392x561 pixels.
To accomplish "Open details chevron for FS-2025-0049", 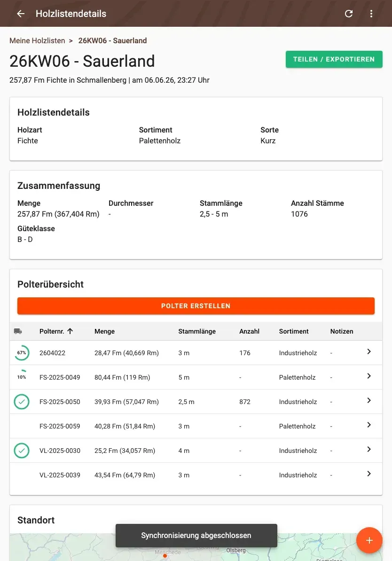I will 368,376.
